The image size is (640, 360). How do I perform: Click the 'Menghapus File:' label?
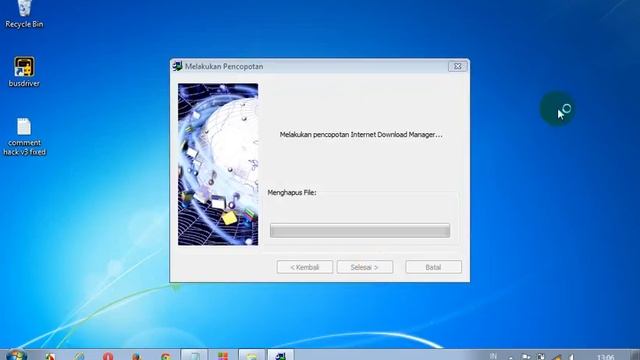click(292, 193)
